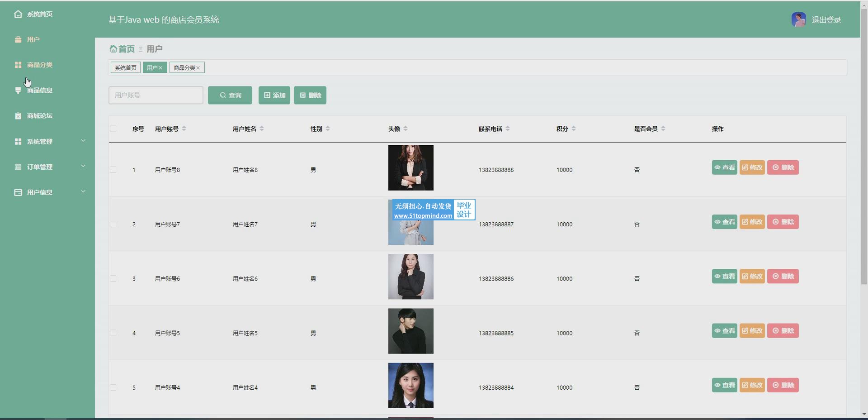
Task: Tick the checkbox for row 用户账号8
Action: (x=113, y=170)
